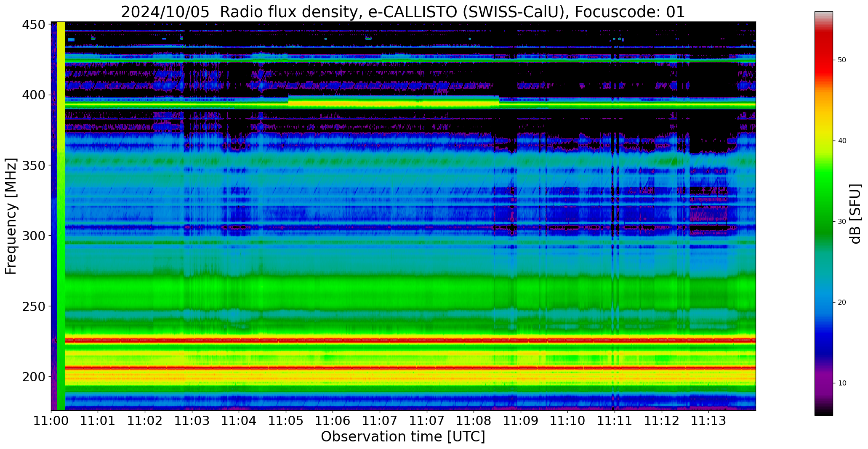
Task: Click the 250 frequency tick label
Action: click(x=33, y=306)
